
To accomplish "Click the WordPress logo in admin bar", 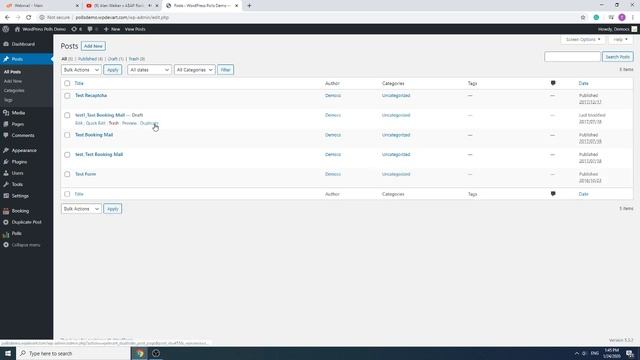I will [6, 29].
